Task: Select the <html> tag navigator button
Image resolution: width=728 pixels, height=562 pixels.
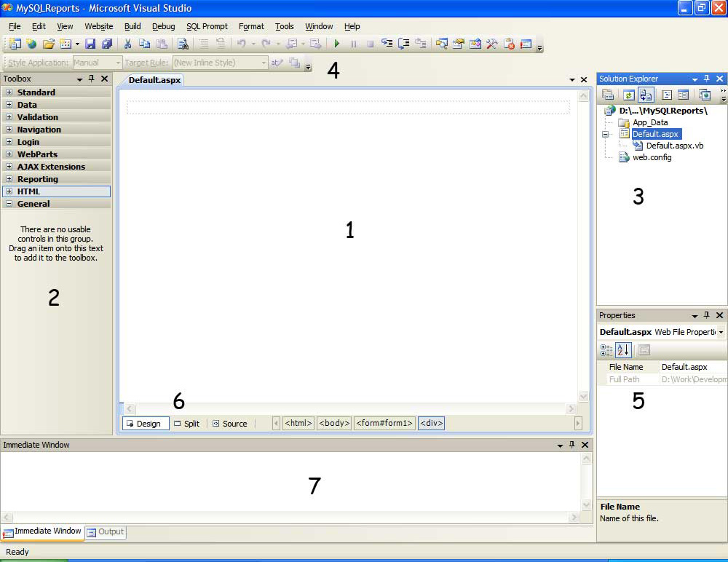Action: point(298,423)
